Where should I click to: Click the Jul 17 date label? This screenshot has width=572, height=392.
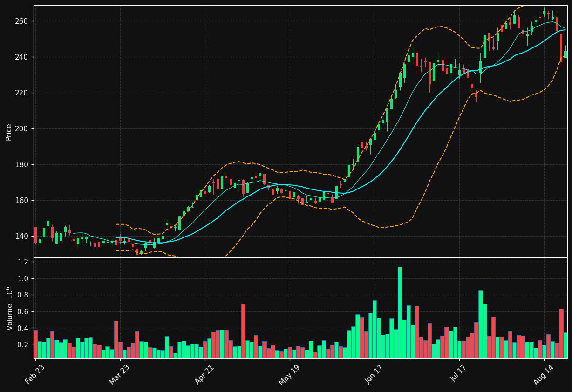coord(459,374)
